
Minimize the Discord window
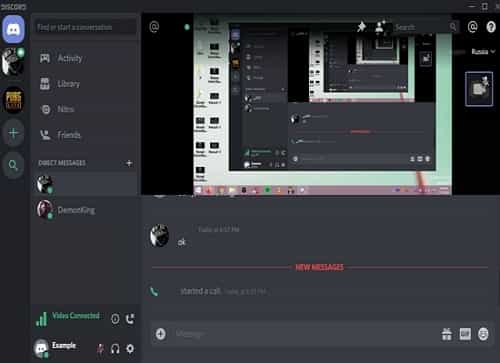click(472, 6)
